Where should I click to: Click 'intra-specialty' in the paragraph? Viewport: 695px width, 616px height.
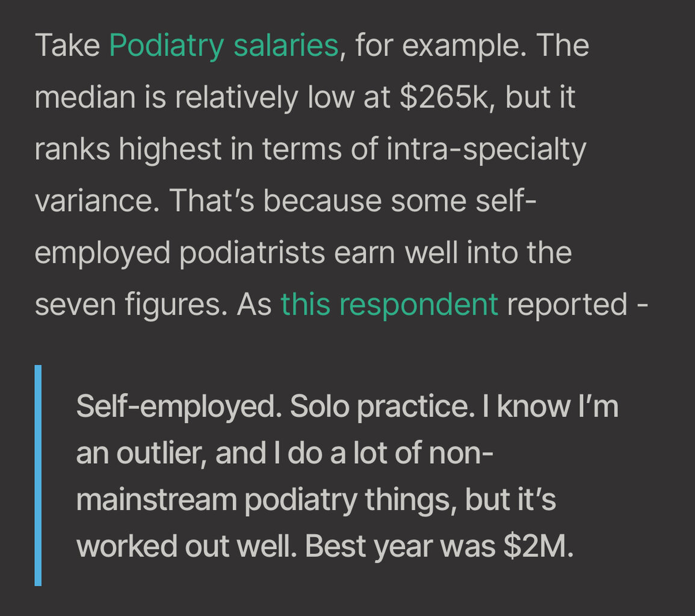(486, 150)
